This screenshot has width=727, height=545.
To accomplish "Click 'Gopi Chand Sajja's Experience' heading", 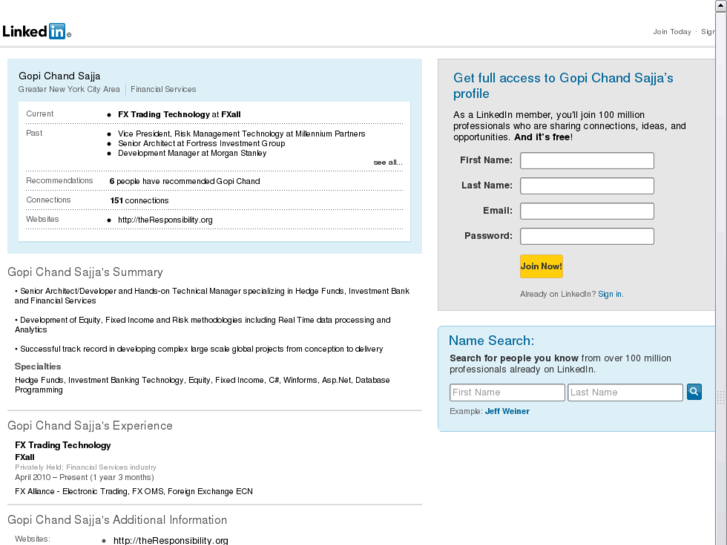I will tap(90, 425).
